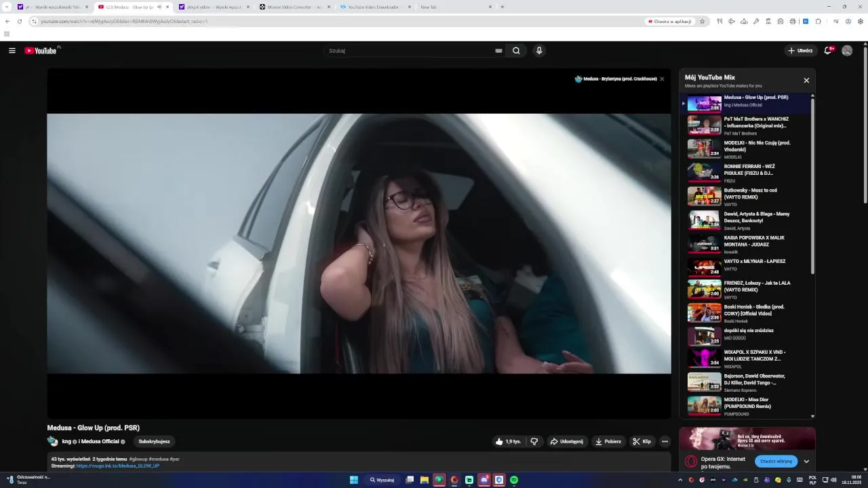Open browser settings gear icon
The width and height of the screenshot is (868, 488).
(x=861, y=22)
